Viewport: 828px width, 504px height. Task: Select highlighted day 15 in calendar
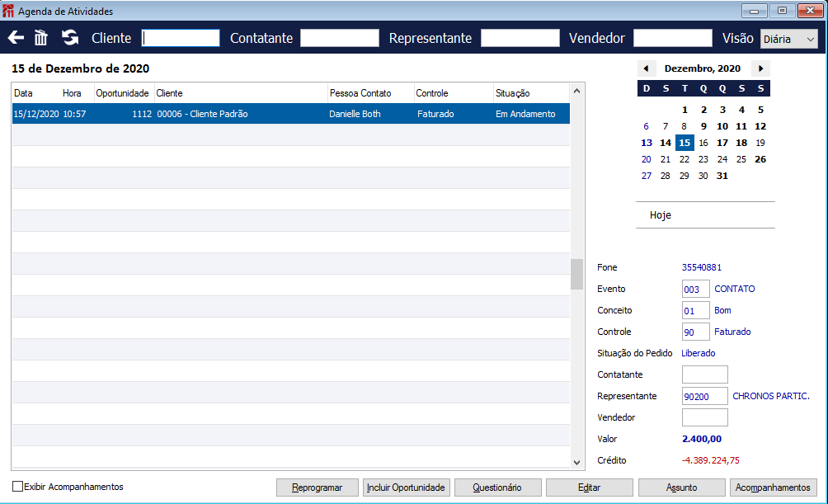point(685,143)
